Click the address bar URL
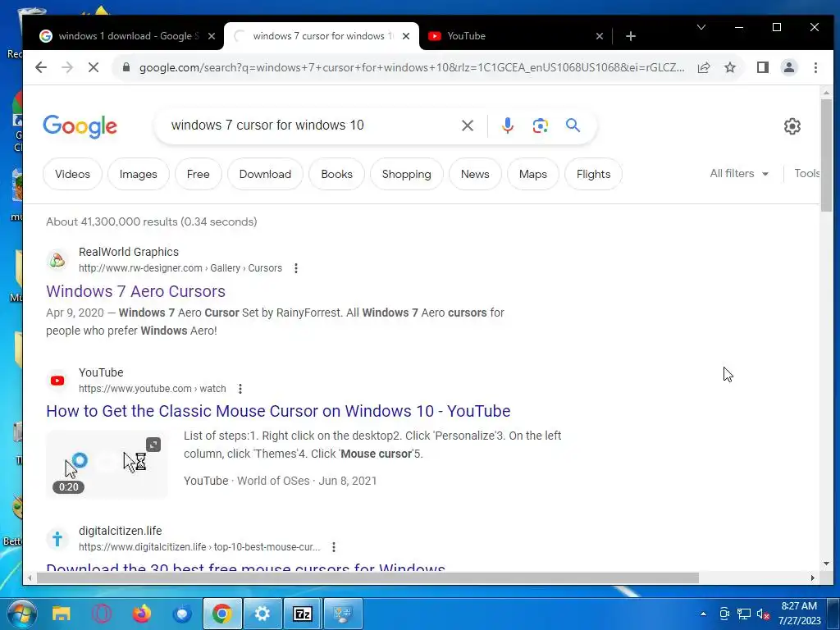Viewport: 840px width, 630px height. [x=412, y=67]
